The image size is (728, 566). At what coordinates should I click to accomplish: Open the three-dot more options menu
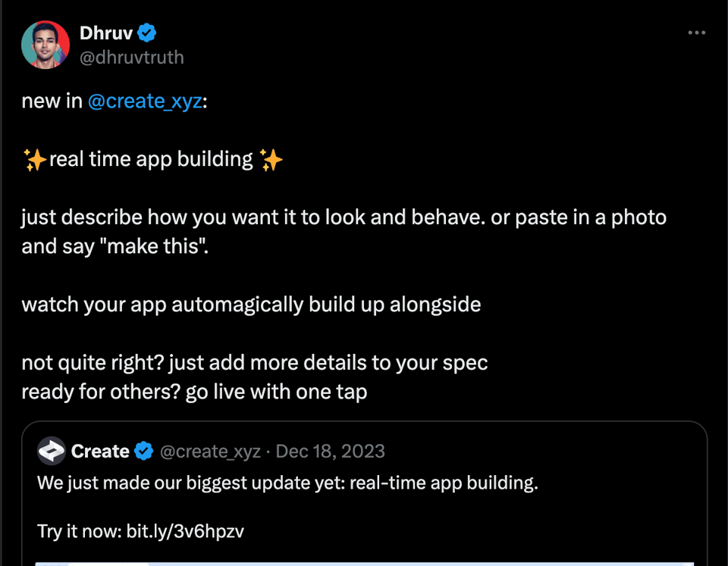tap(696, 33)
